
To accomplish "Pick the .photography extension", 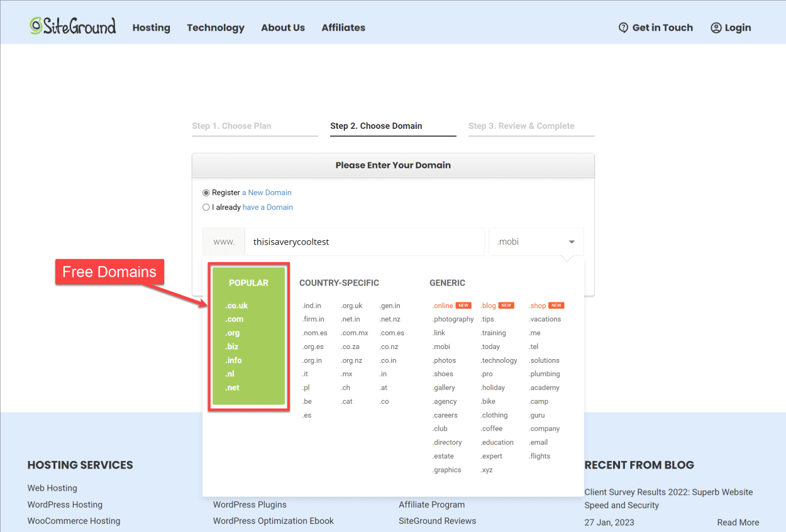I will pos(453,319).
